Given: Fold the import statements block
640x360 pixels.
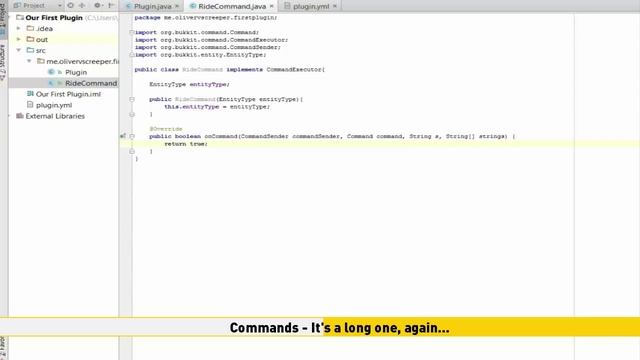Looking at the screenshot, I should [132, 32].
